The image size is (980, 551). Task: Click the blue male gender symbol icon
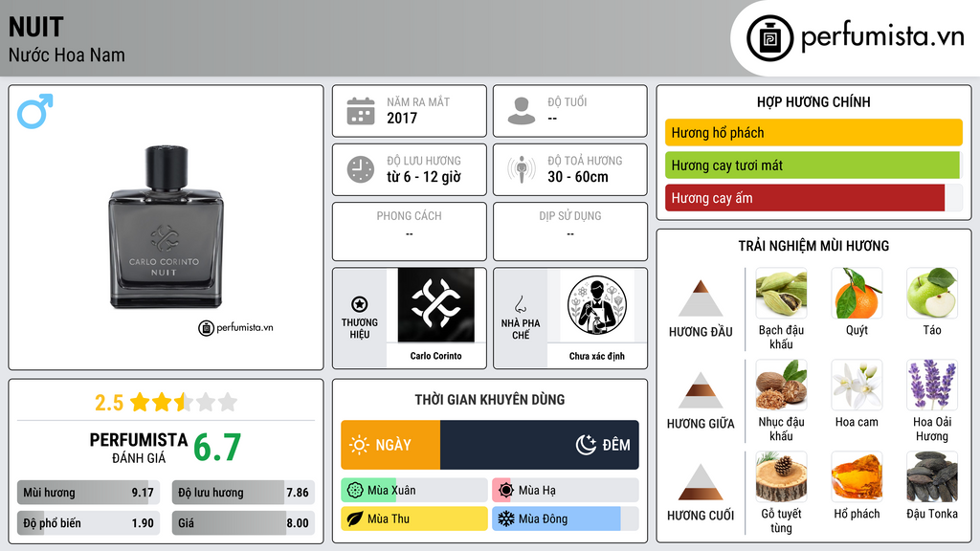pos(35,111)
